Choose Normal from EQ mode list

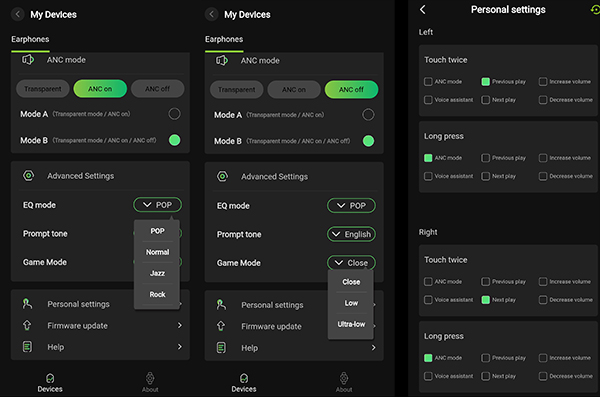point(157,252)
